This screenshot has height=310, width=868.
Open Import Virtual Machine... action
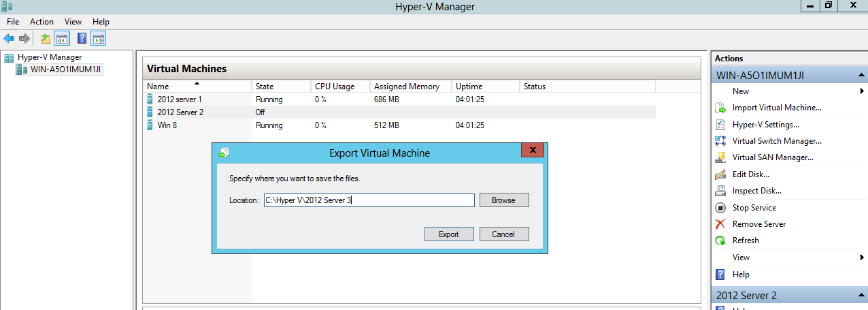coord(777,108)
